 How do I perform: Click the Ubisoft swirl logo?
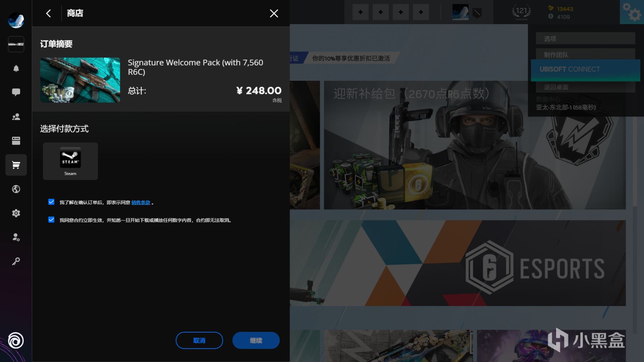[16, 341]
